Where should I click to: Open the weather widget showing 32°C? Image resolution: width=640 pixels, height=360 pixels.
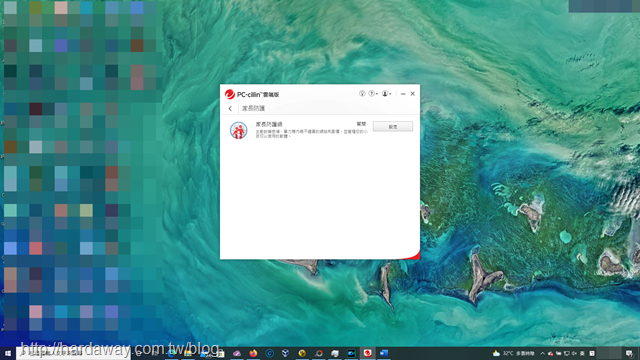pos(513,353)
